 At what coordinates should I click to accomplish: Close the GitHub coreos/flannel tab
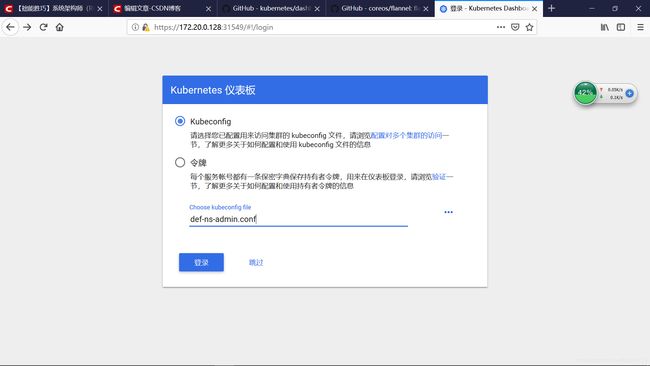[x=426, y=9]
